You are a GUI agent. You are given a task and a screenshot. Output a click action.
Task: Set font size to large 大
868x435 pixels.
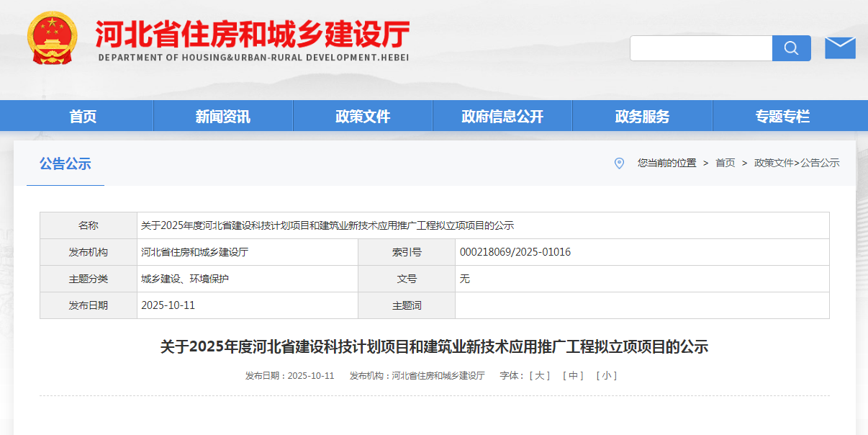[x=539, y=376]
